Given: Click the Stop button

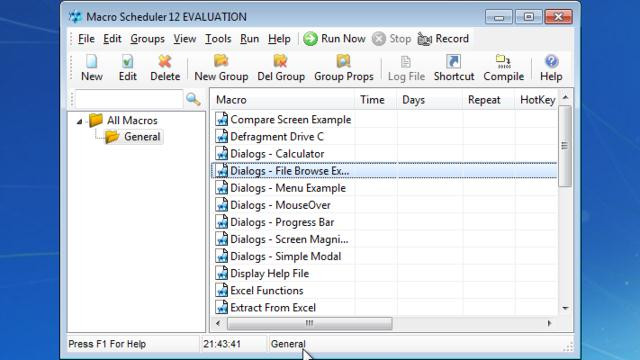Looking at the screenshot, I should (391, 39).
